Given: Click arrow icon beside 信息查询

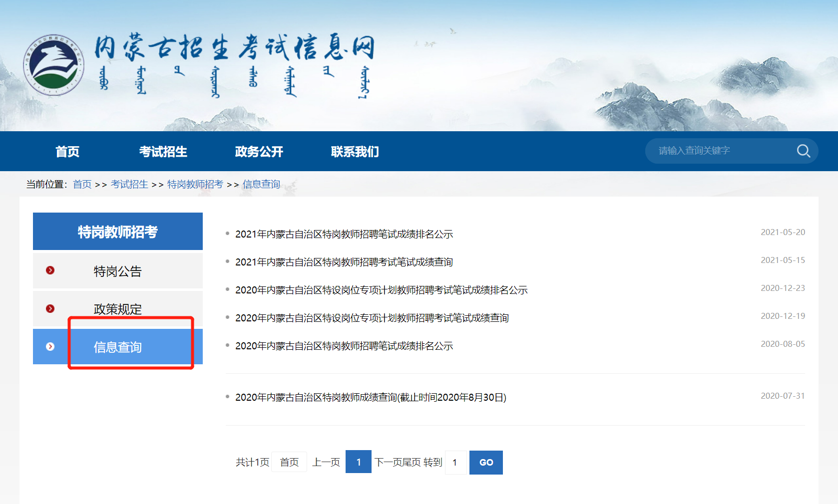Looking at the screenshot, I should (50, 346).
